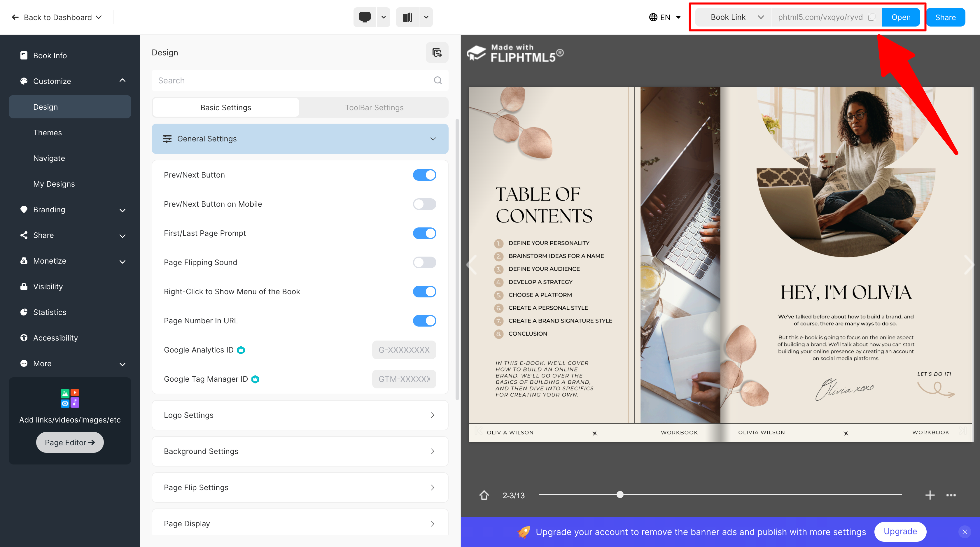Enable Page Flipping Sound toggle
980x547 pixels.
(424, 262)
